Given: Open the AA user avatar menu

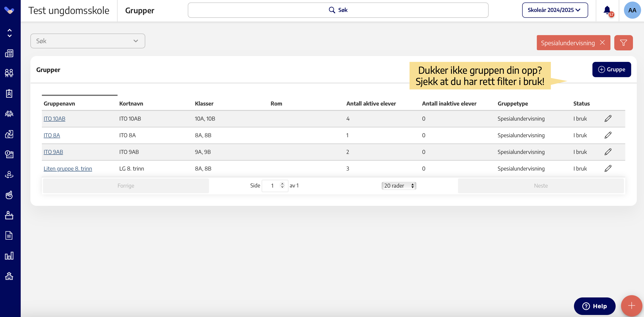Looking at the screenshot, I should (x=632, y=10).
